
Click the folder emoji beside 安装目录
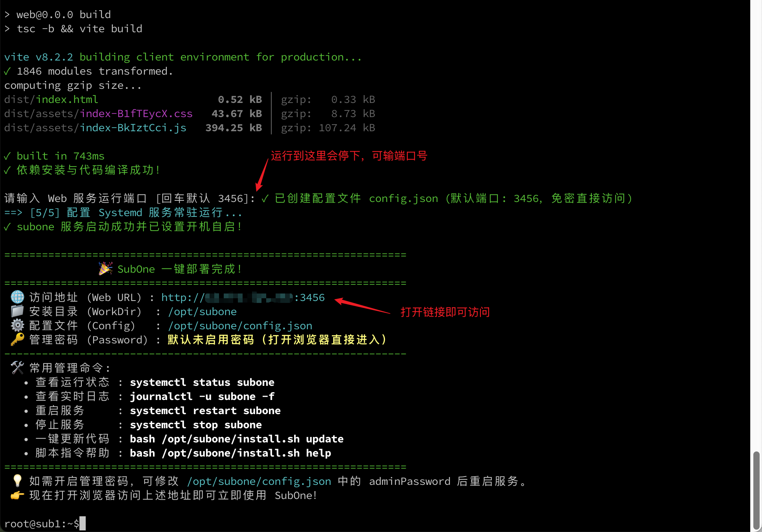pyautogui.click(x=17, y=311)
